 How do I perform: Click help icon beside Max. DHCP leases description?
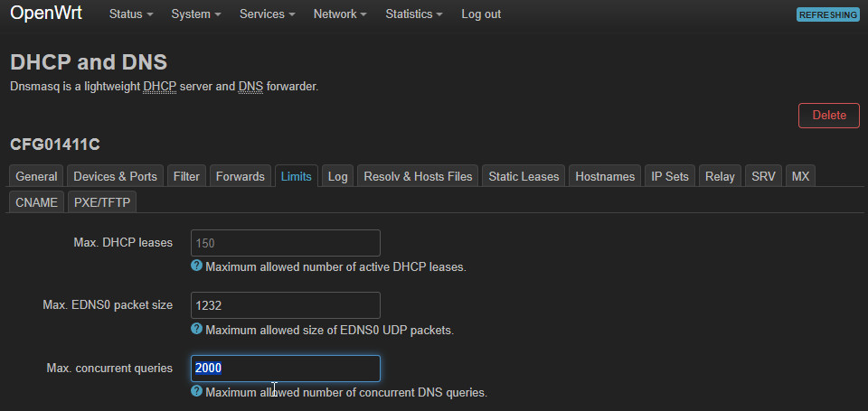[x=196, y=266]
